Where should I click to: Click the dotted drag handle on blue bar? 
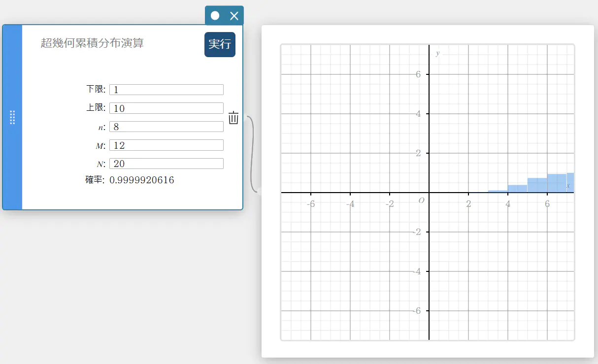[12, 117]
